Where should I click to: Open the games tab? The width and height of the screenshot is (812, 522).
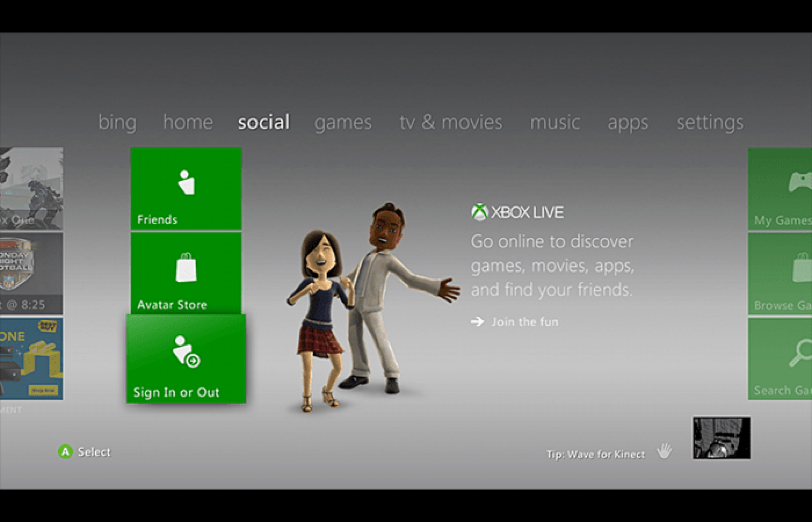pos(343,122)
